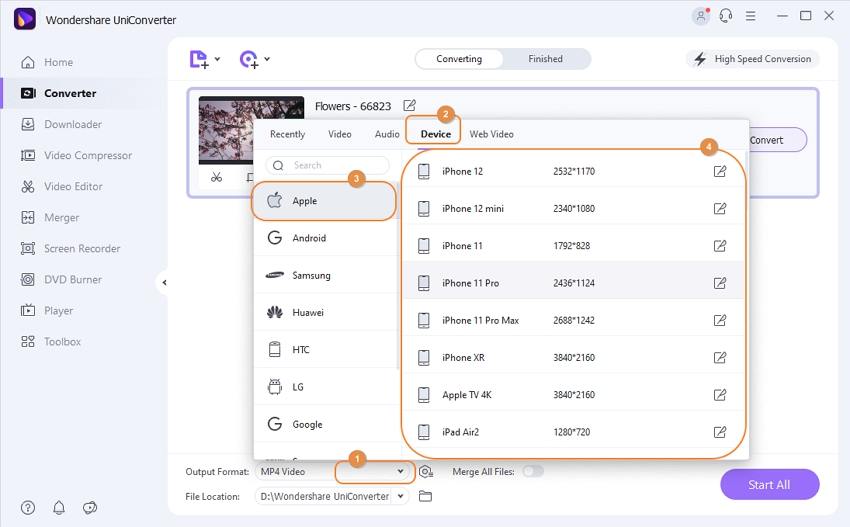Image resolution: width=850 pixels, height=527 pixels.
Task: Edit iPhone 11 preset settings
Action: pos(719,246)
